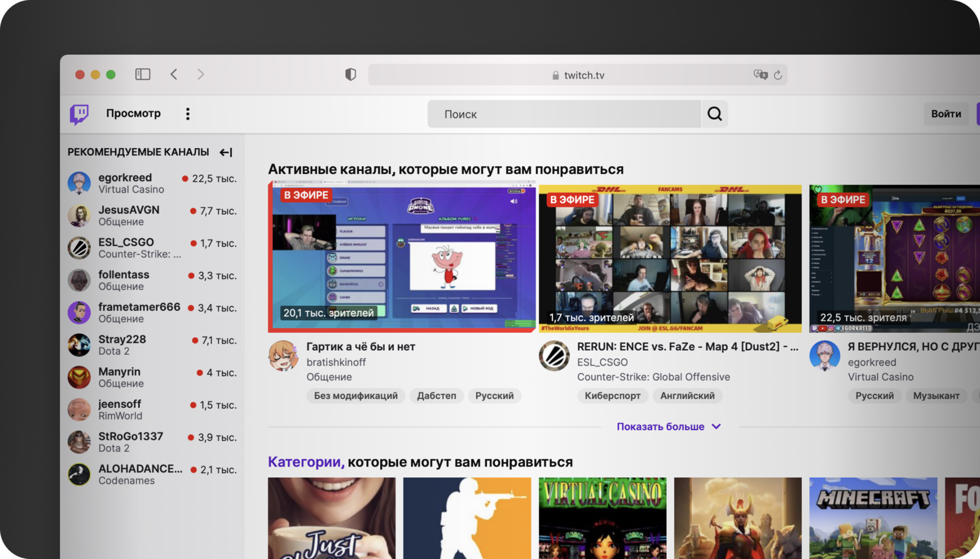Open the three-dot more options menu
The image size is (980, 559).
[x=187, y=114]
